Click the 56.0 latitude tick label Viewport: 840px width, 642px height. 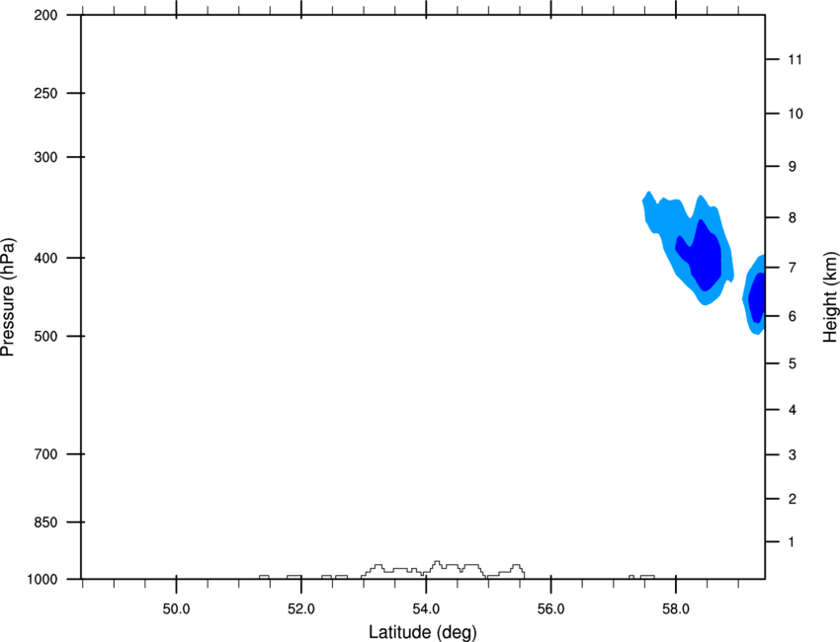pos(550,609)
